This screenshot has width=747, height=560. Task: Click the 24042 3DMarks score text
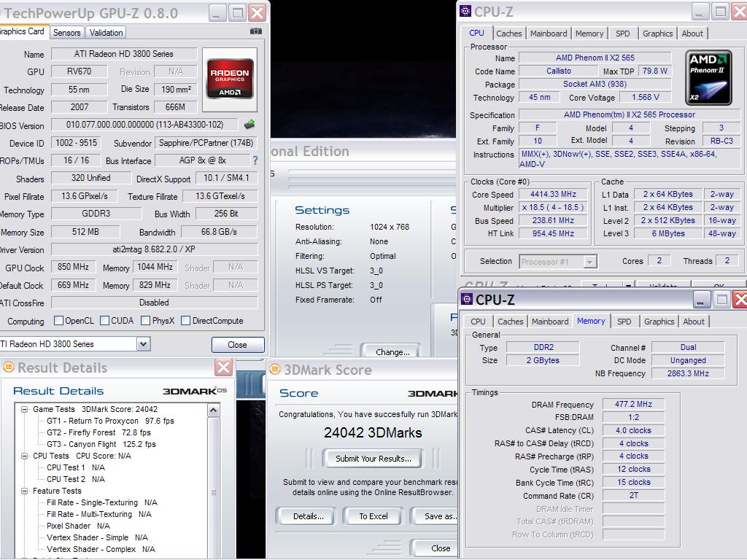click(373, 432)
